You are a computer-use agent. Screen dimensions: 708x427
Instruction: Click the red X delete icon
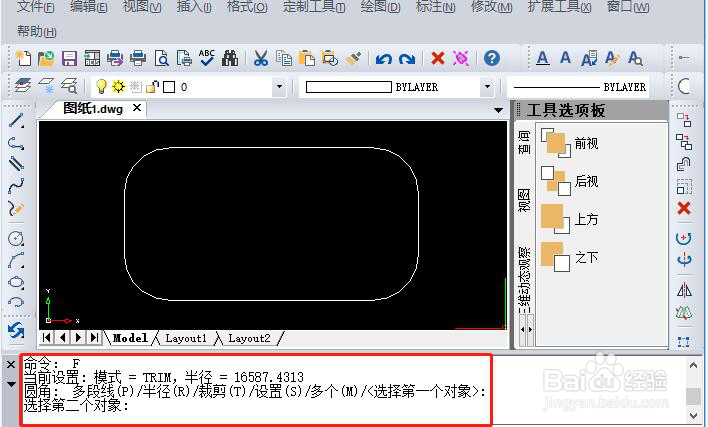(x=438, y=58)
